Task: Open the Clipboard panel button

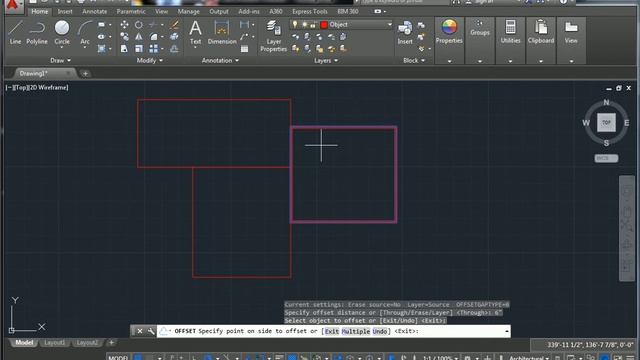Action: coord(541,40)
